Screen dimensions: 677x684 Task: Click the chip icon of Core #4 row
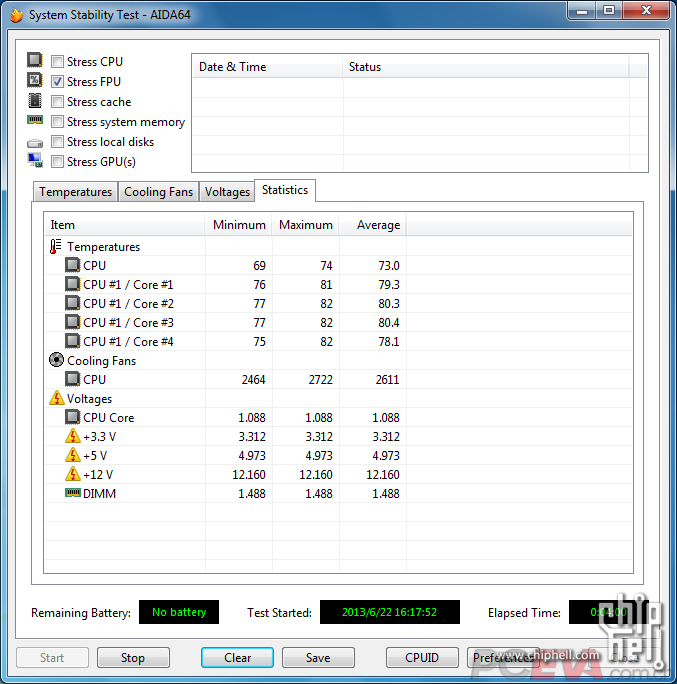(72, 341)
